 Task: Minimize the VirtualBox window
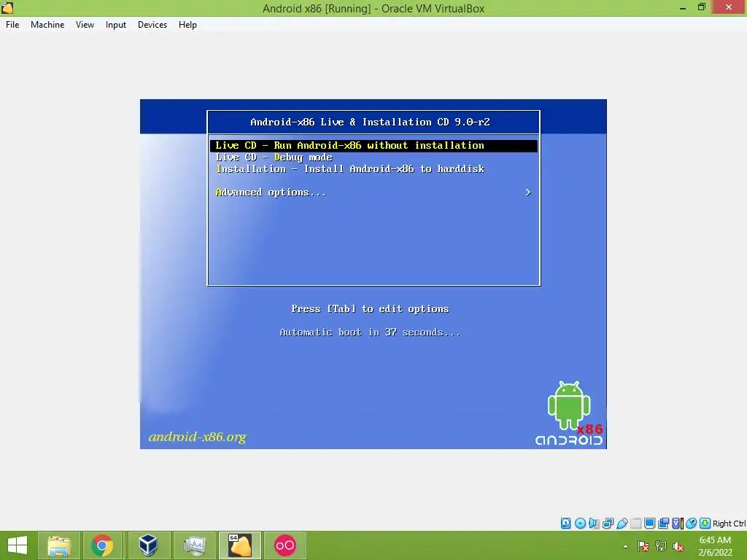683,7
